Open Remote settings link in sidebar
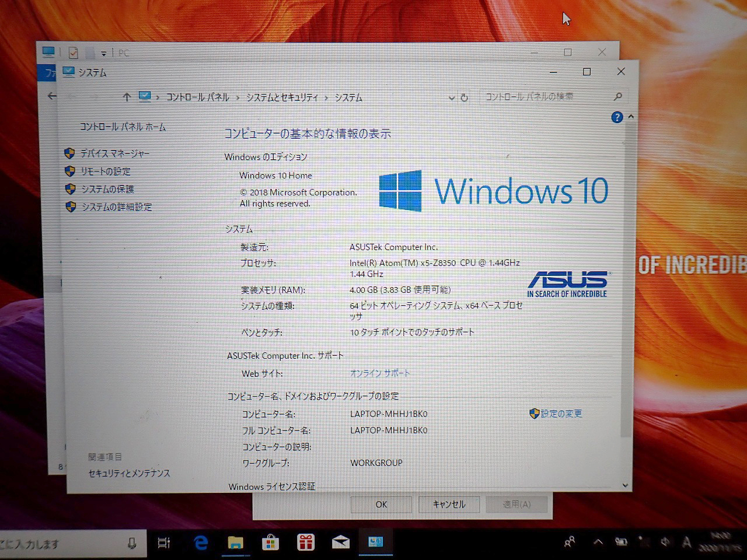747x560 pixels. pyautogui.click(x=106, y=171)
